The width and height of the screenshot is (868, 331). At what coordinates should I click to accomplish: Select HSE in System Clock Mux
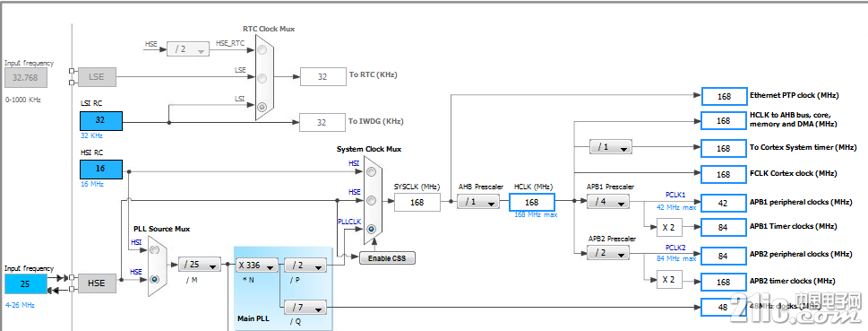(x=372, y=200)
